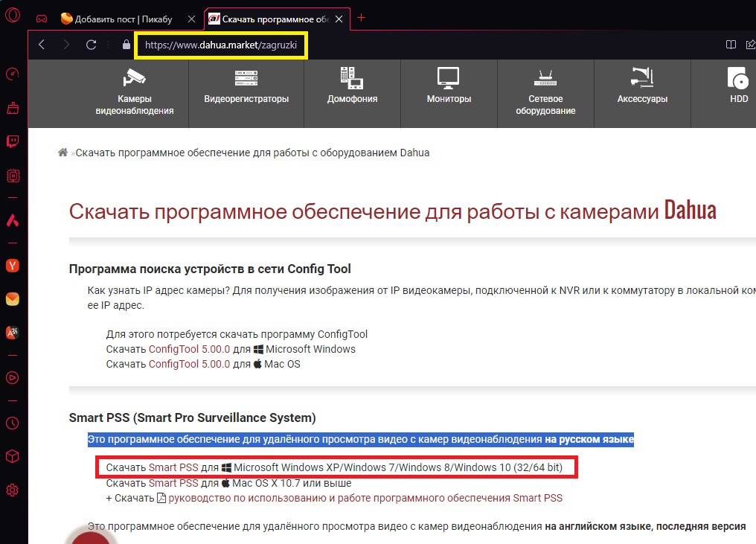Open the GX Corner gamepad icon
This screenshot has height=544, width=756.
pos(42,19)
